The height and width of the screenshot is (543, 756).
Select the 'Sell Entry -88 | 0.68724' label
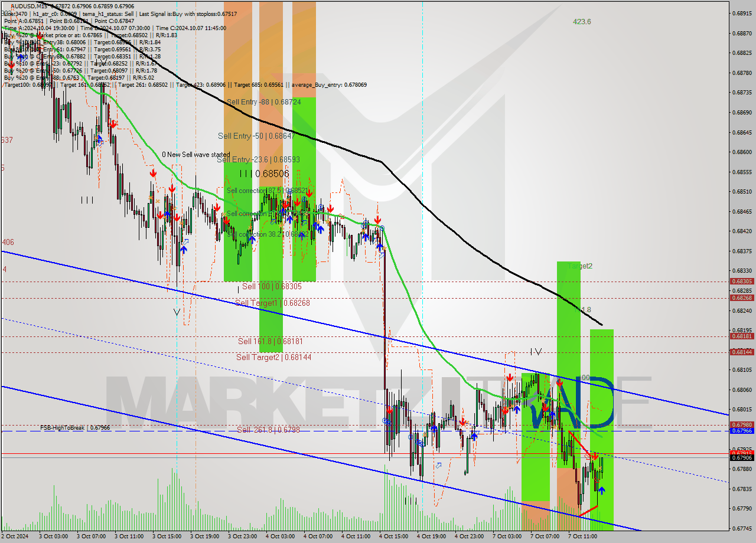click(264, 102)
